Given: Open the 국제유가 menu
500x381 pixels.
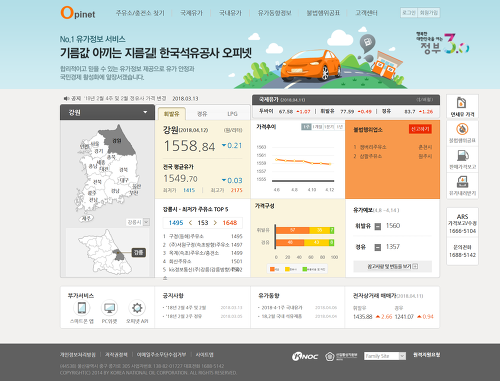Looking at the screenshot, I should (x=191, y=13).
